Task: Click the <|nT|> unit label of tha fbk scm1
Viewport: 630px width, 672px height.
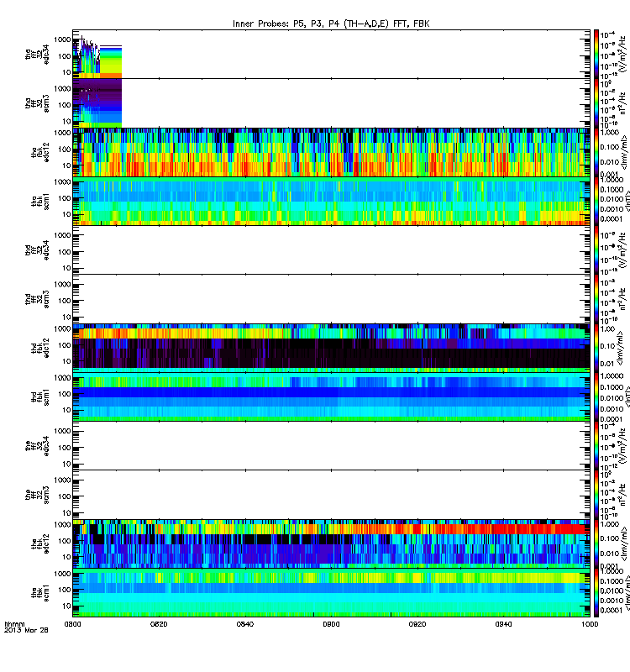Action: pos(627,202)
